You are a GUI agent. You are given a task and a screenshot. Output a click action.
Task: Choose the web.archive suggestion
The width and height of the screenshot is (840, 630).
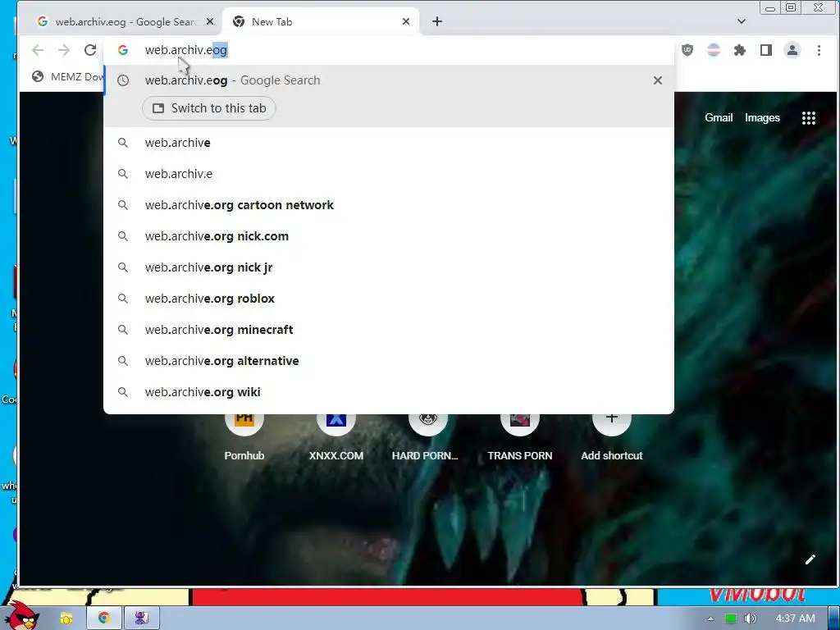coord(388,143)
